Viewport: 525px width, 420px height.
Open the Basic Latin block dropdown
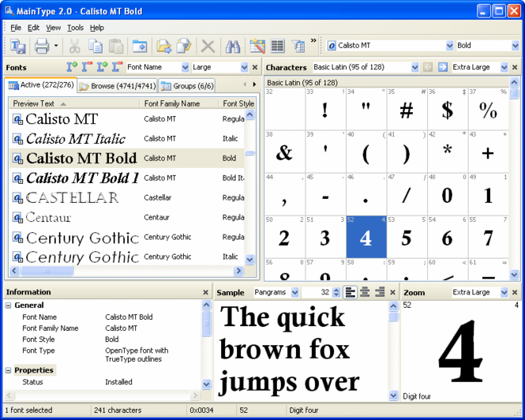tap(414, 67)
